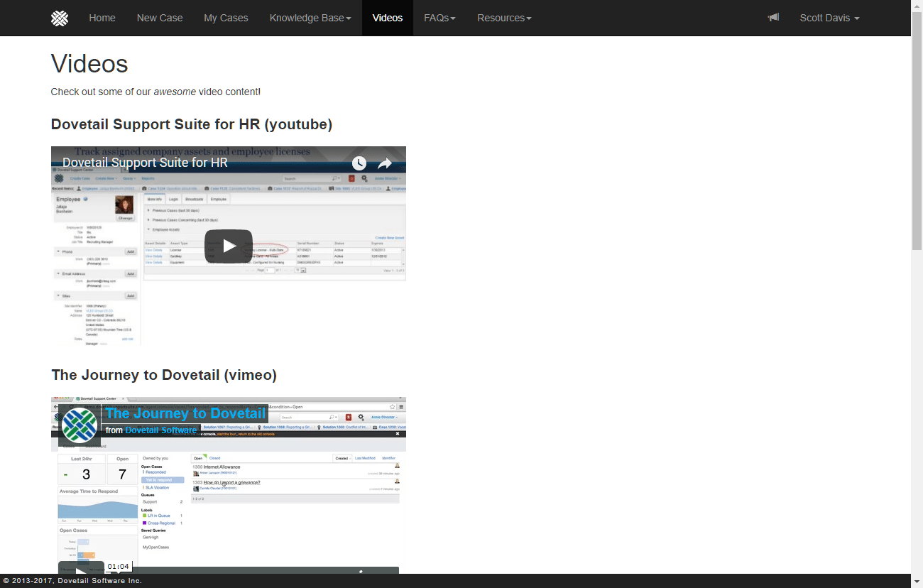The height and width of the screenshot is (588, 923).
Task: Open the Resources dropdown menu
Action: coord(504,18)
